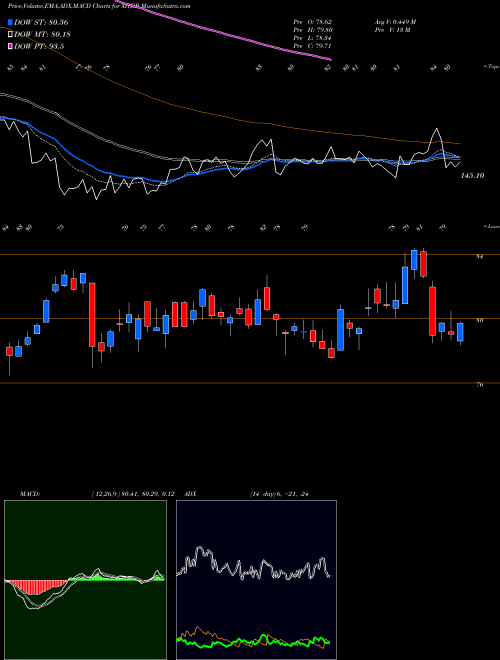
Task: Select the DOW ST: 80.36 label
Action: (x=41, y=22)
